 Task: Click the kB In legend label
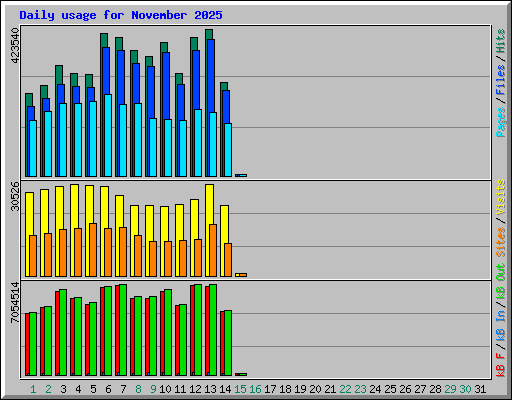501,326
